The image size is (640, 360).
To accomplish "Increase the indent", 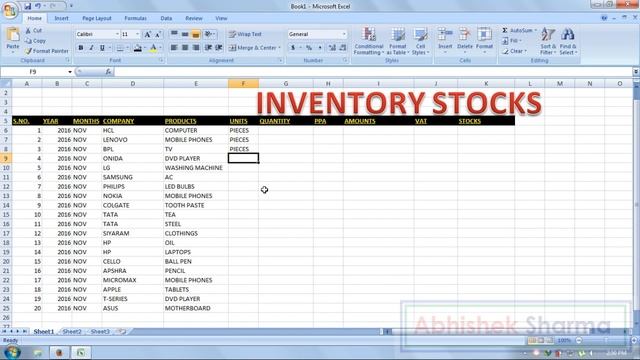I will tap(219, 48).
